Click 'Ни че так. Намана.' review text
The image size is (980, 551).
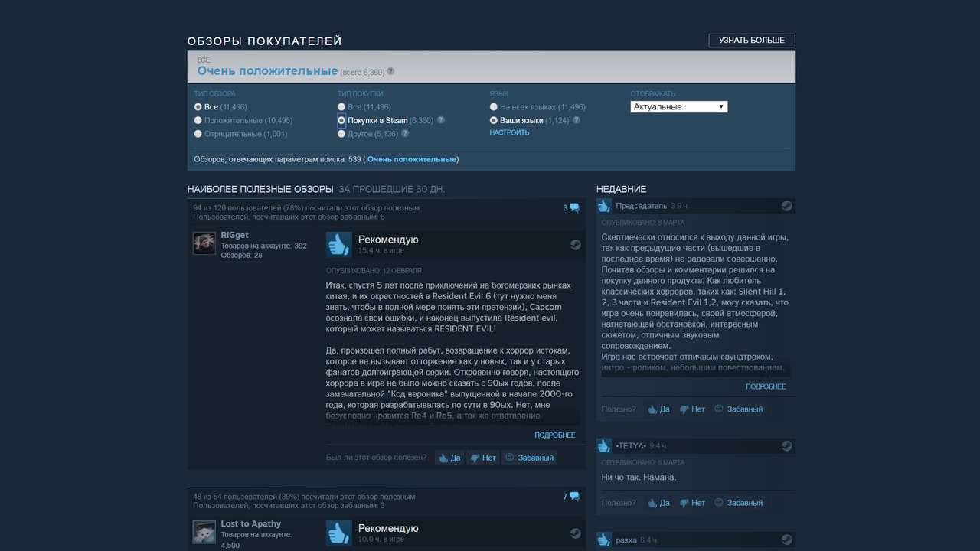point(639,478)
